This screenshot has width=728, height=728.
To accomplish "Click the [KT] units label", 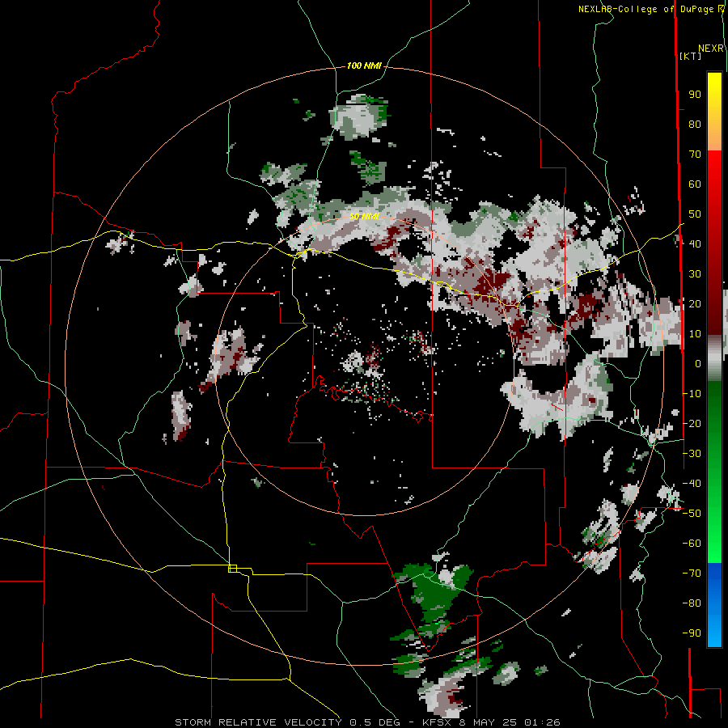I will 691,56.
